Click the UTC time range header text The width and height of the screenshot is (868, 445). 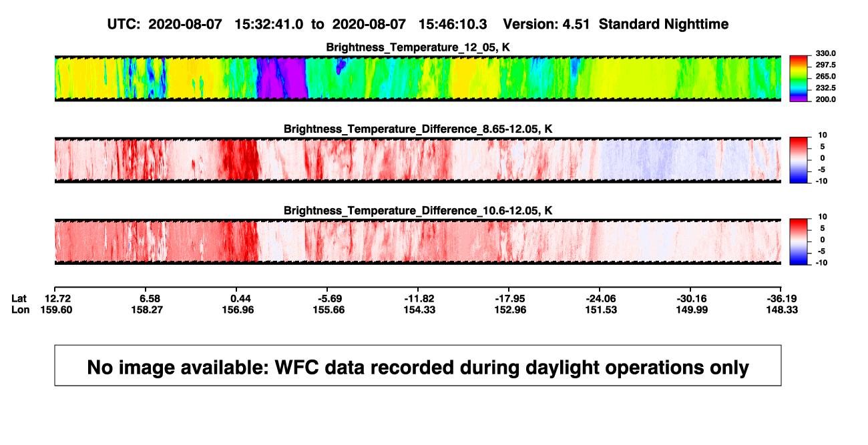[296, 24]
